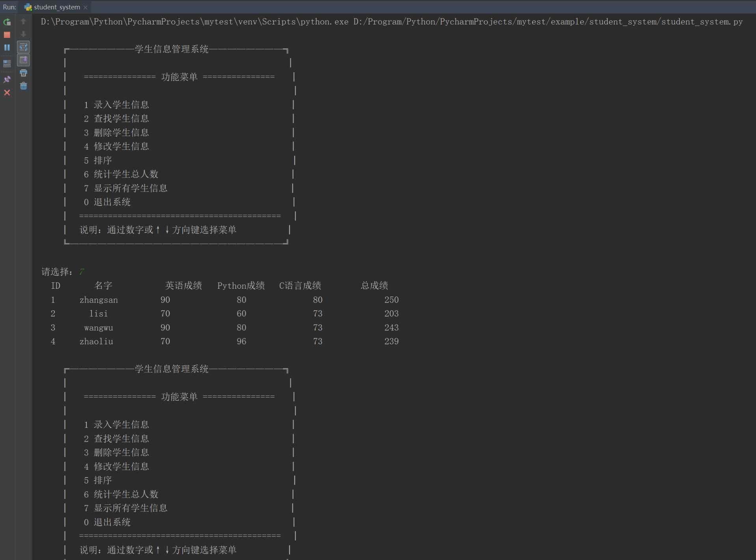
Task: Click '2 查找学生信息' in the upper menu
Action: coord(116,119)
